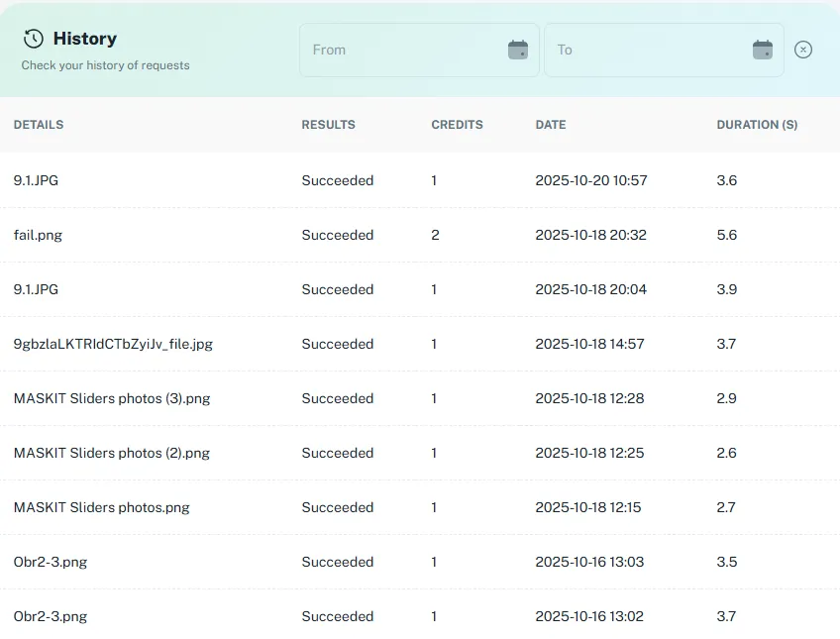Click the History clock icon
Screen dimensions: 840x639
[34, 39]
